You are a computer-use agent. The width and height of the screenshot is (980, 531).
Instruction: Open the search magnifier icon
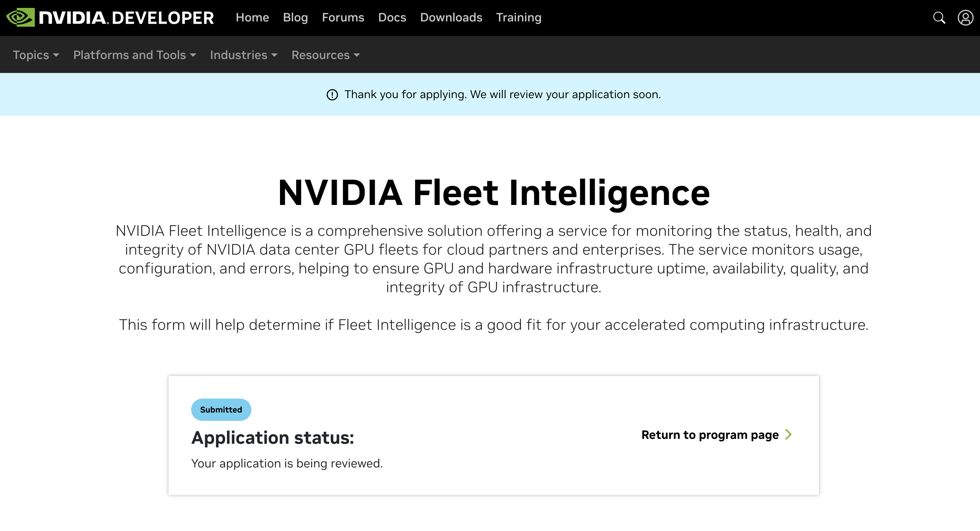[x=939, y=17]
